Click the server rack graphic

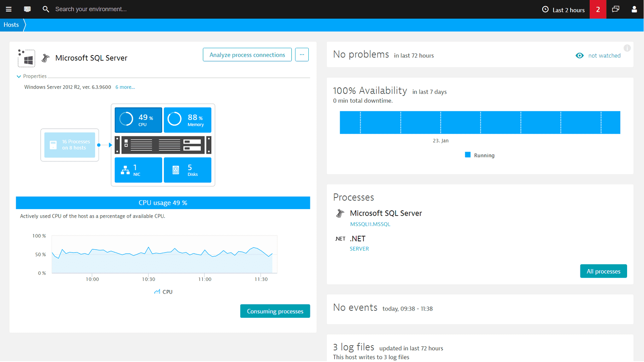click(163, 145)
